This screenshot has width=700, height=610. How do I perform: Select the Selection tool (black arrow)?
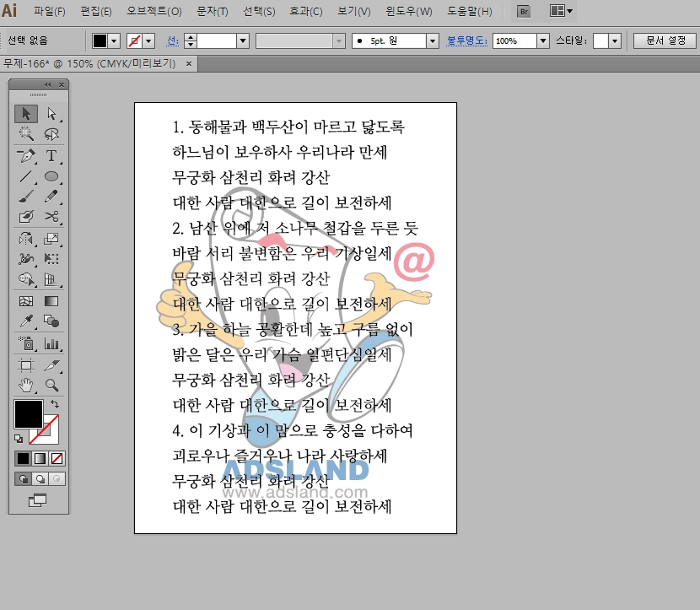point(26,114)
